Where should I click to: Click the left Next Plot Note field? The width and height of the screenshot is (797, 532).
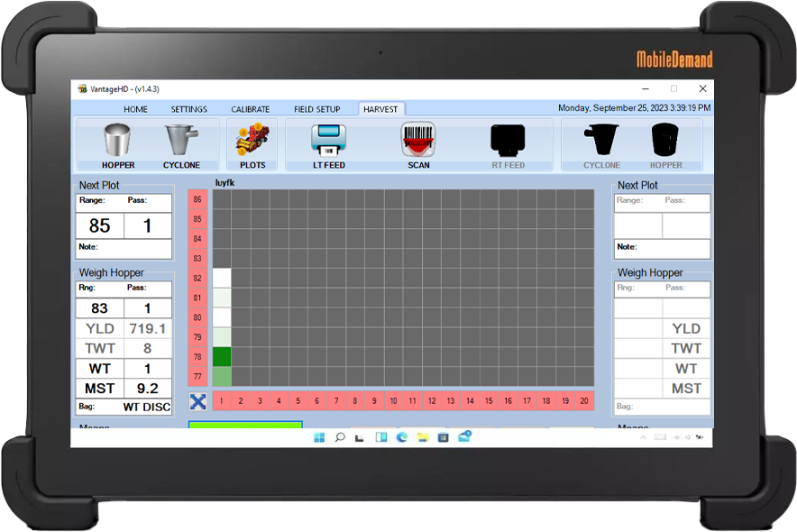(x=124, y=248)
